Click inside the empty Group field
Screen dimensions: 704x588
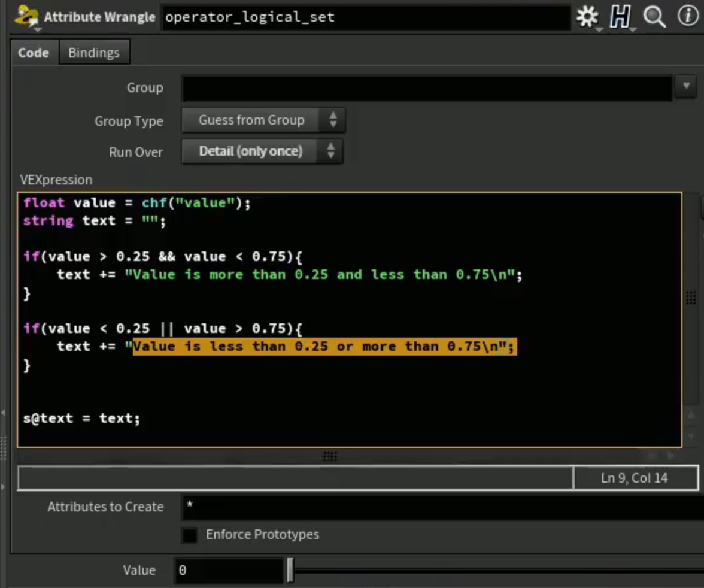pos(427,88)
